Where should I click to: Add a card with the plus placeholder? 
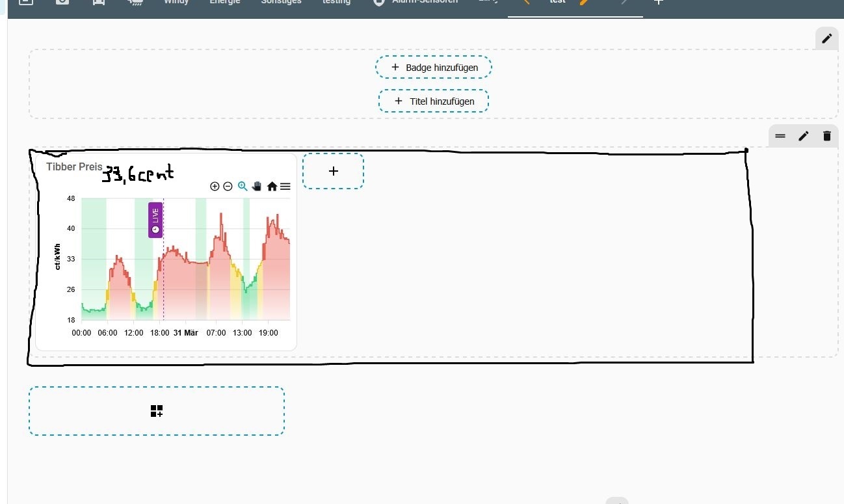333,171
